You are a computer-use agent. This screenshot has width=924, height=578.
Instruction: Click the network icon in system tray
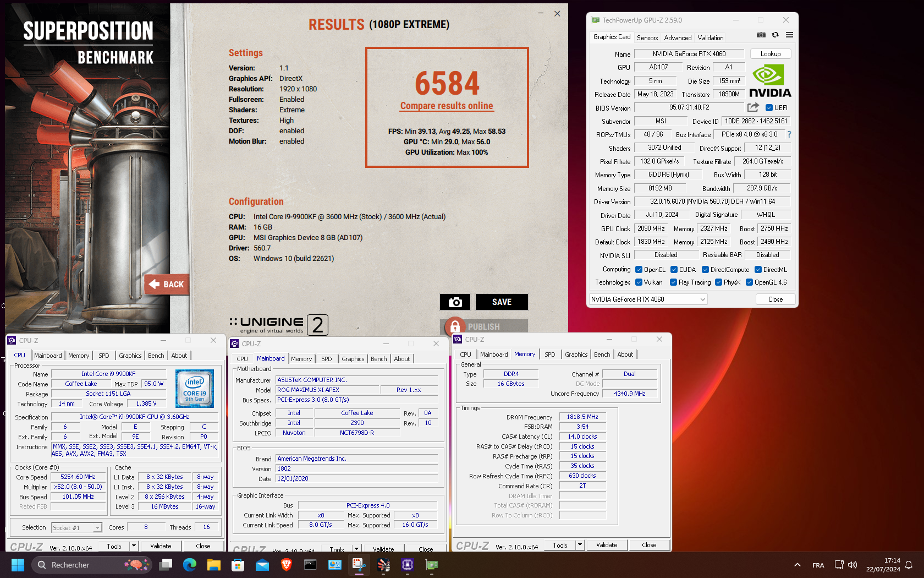click(x=839, y=565)
